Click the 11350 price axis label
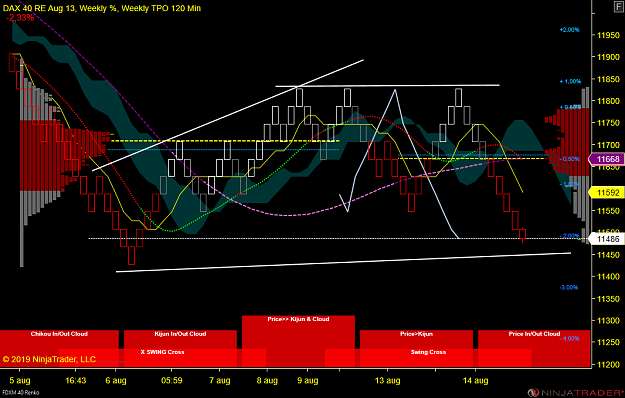Image resolution: width=625 pixels, height=398 pixels. [608, 299]
